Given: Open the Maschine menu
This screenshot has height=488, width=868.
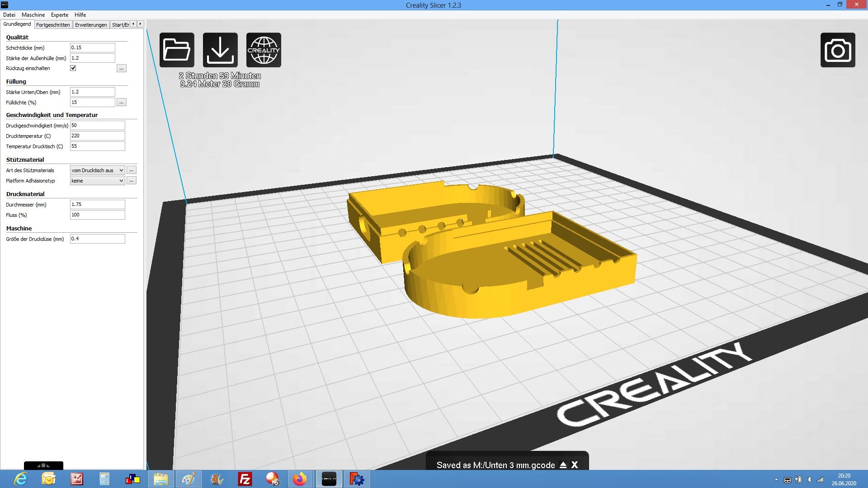Looking at the screenshot, I should 33,15.
